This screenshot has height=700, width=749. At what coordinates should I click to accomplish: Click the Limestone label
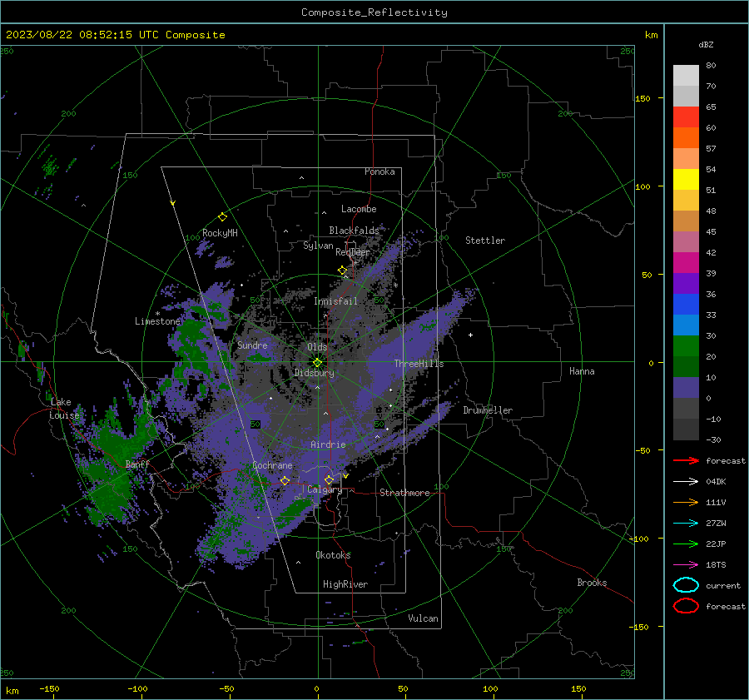[157, 321]
